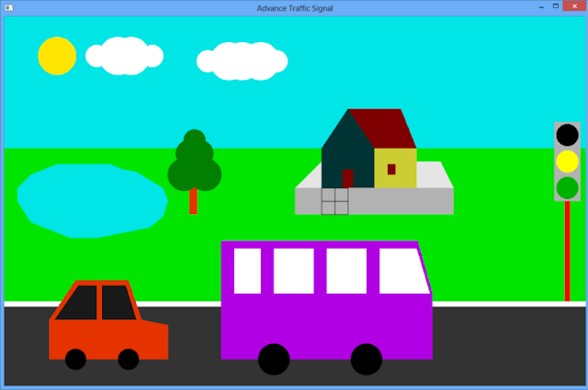Maximize the Advance Traffic Signal window
This screenshot has height=390, width=588.
tap(556, 6)
